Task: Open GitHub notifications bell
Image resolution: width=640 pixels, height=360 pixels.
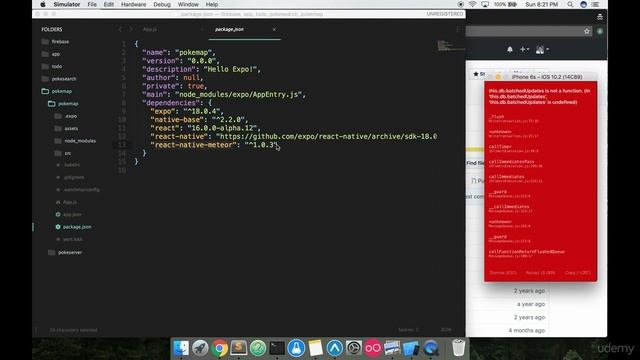Action: [510, 49]
